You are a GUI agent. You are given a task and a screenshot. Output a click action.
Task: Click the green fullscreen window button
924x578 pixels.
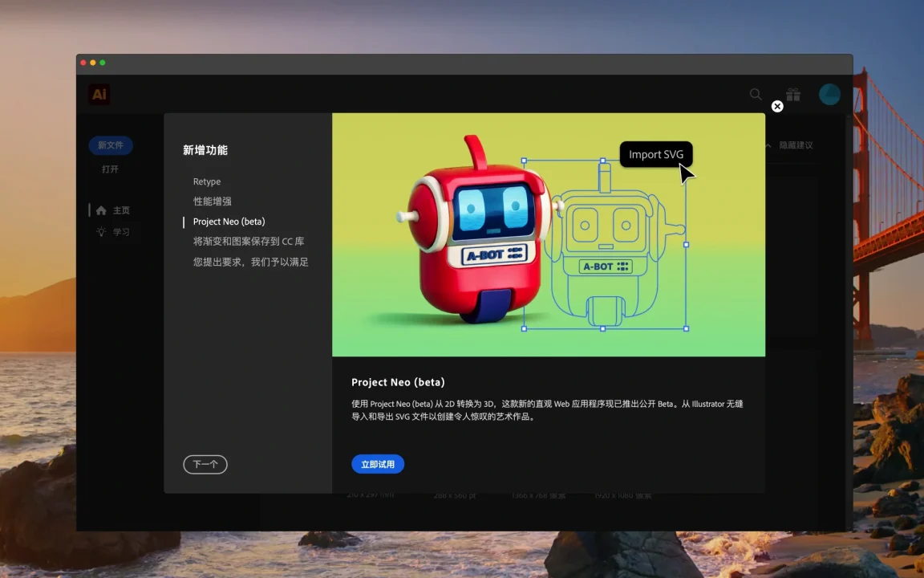point(103,63)
